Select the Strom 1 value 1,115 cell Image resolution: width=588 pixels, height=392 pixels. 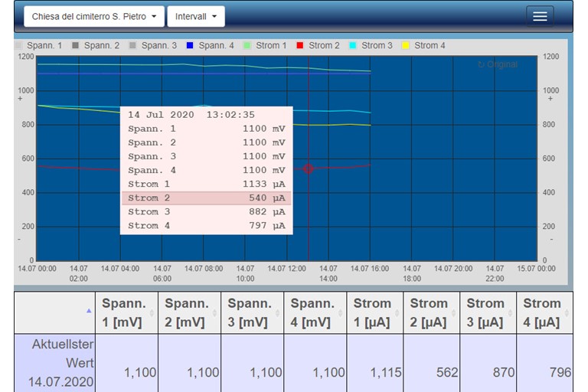tap(375, 363)
